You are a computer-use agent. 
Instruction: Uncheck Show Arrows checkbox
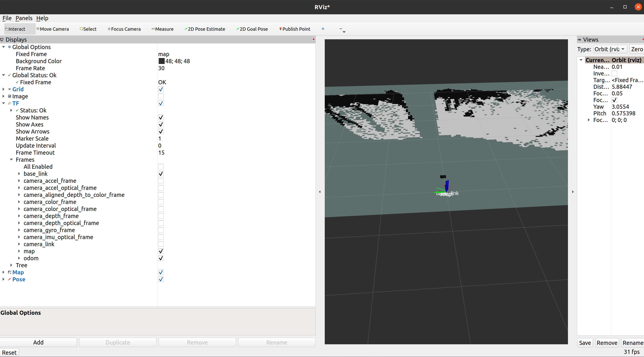(x=161, y=131)
